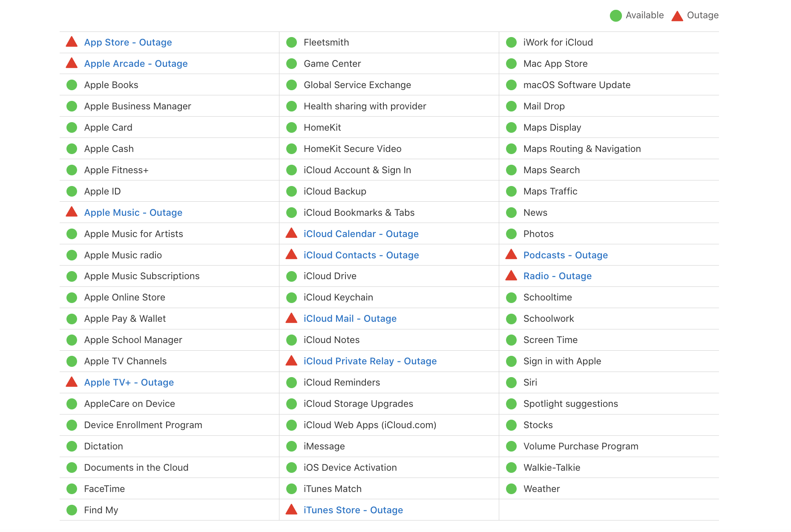Click the red triangle beside Podcasts

511,255
